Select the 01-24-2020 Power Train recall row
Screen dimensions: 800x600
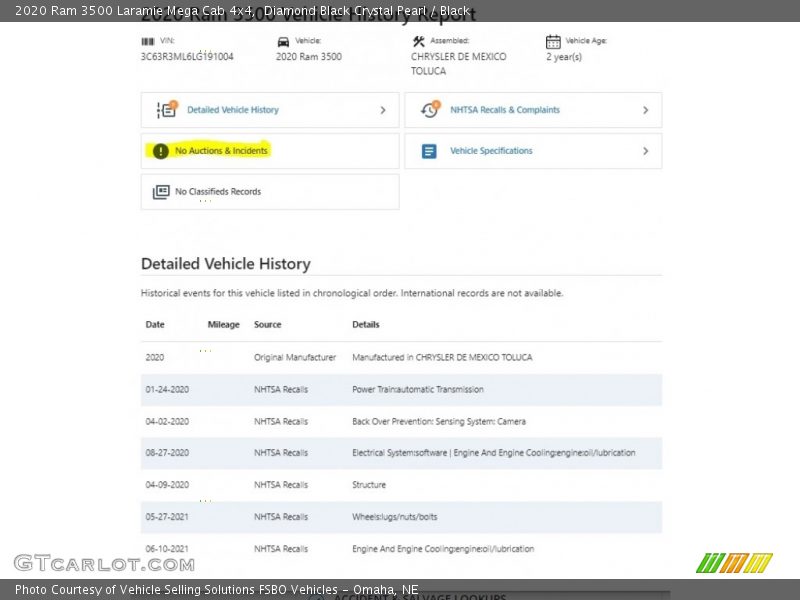pyautogui.click(x=400, y=389)
